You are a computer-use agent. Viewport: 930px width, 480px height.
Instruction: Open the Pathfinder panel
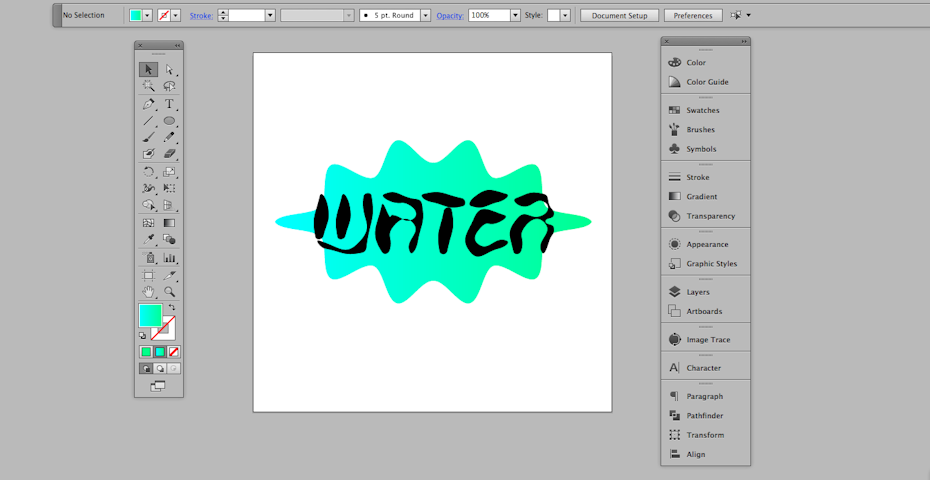click(x=704, y=416)
